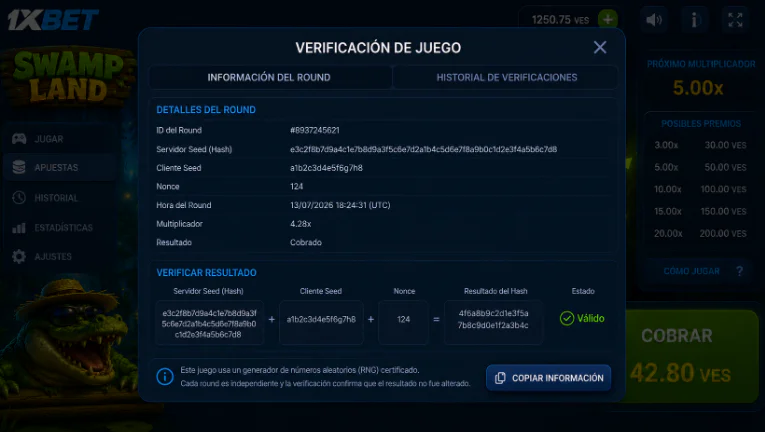Toggle fullscreen with the expand icon
765x432 pixels.
click(735, 20)
